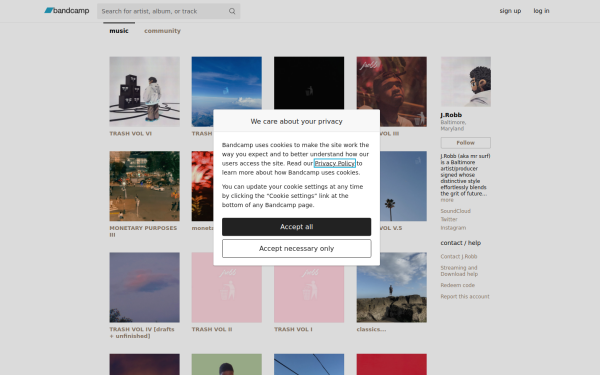Viewport: 600px width, 375px height.
Task: Open TRASH VOL VI album cover
Action: pyautogui.click(x=145, y=92)
